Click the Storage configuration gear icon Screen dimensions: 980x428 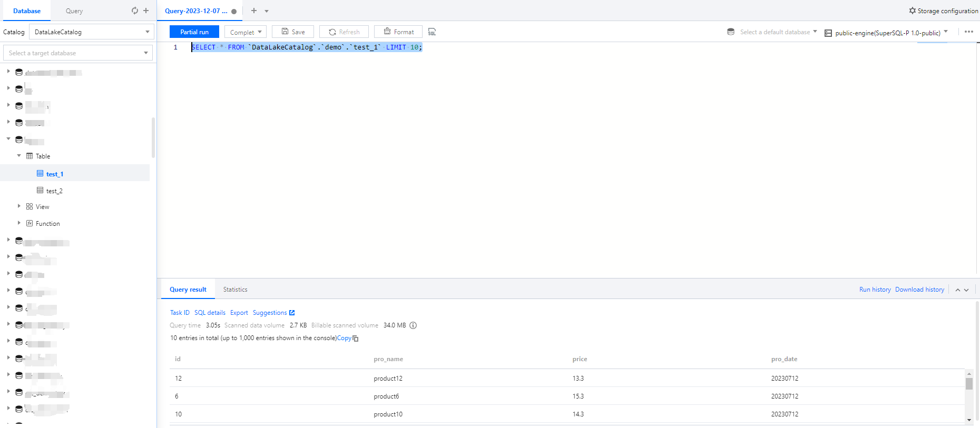click(913, 11)
